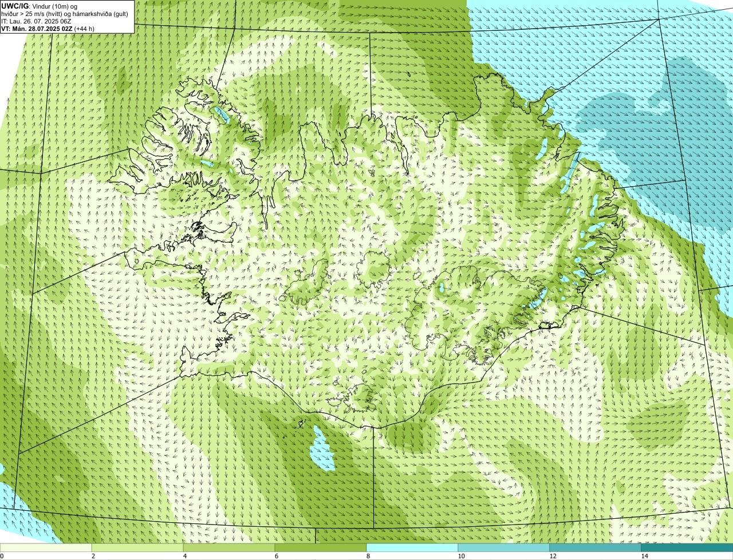Click the 6–8 m/s dark green swatch
This screenshot has height=560, width=733.
pyautogui.click(x=321, y=547)
